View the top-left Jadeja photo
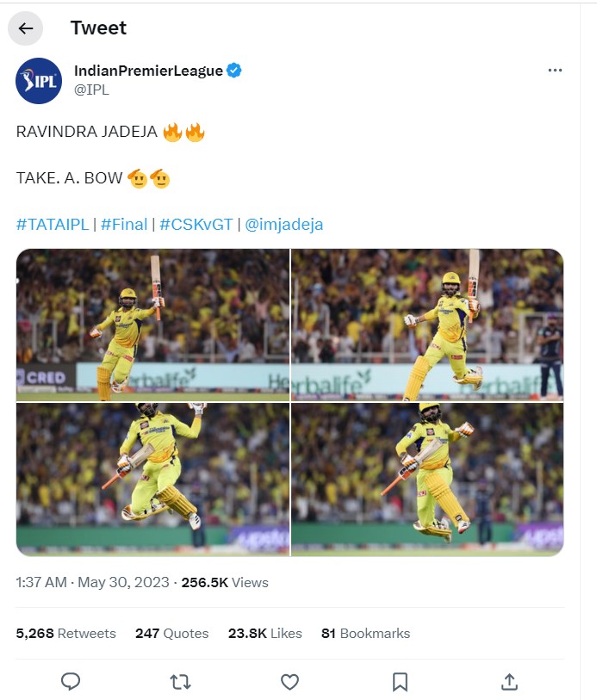The width and height of the screenshot is (597, 700). point(152,325)
